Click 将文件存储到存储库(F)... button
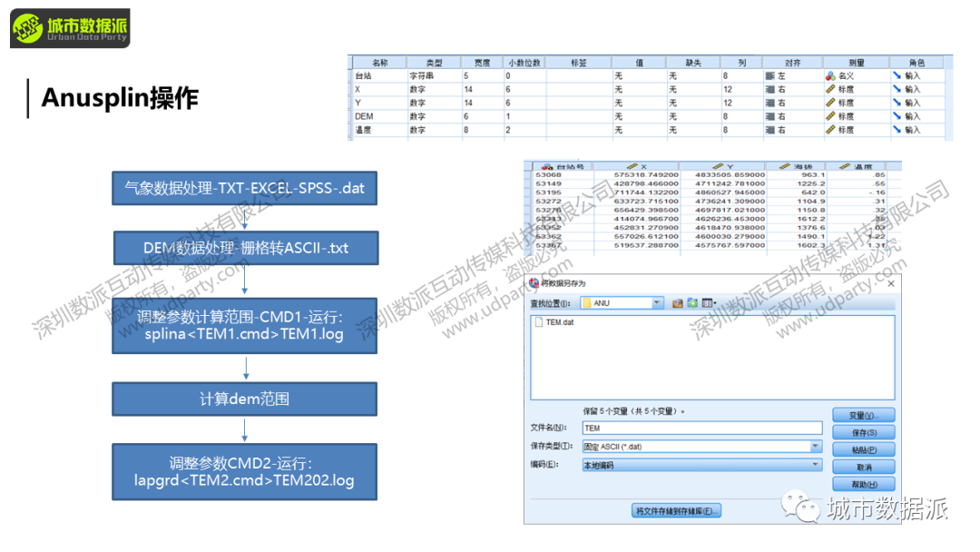This screenshot has width=980, height=552. click(x=676, y=511)
